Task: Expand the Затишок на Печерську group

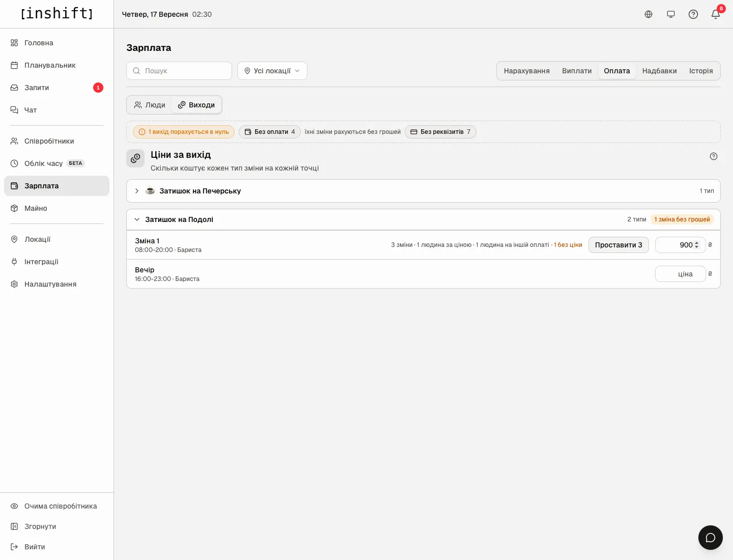Action: (x=424, y=191)
